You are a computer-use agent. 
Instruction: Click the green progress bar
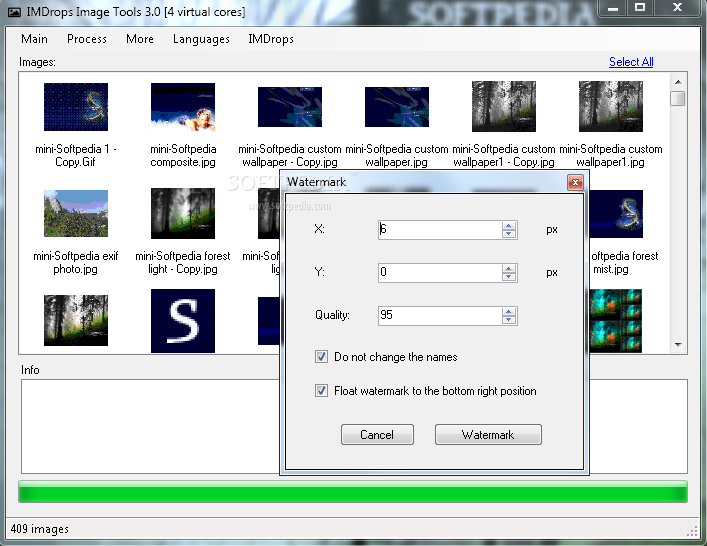[353, 491]
